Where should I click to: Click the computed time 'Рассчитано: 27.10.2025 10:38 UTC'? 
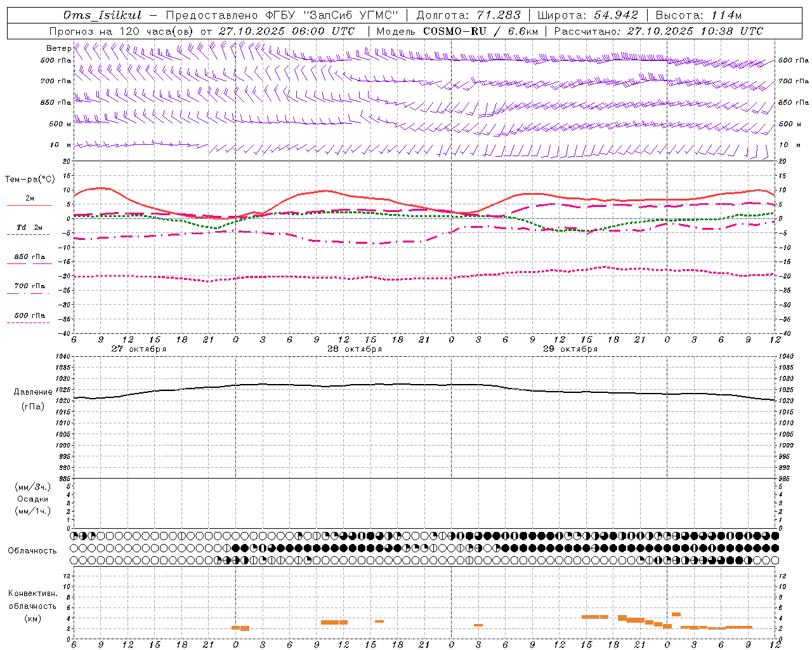coord(658,31)
